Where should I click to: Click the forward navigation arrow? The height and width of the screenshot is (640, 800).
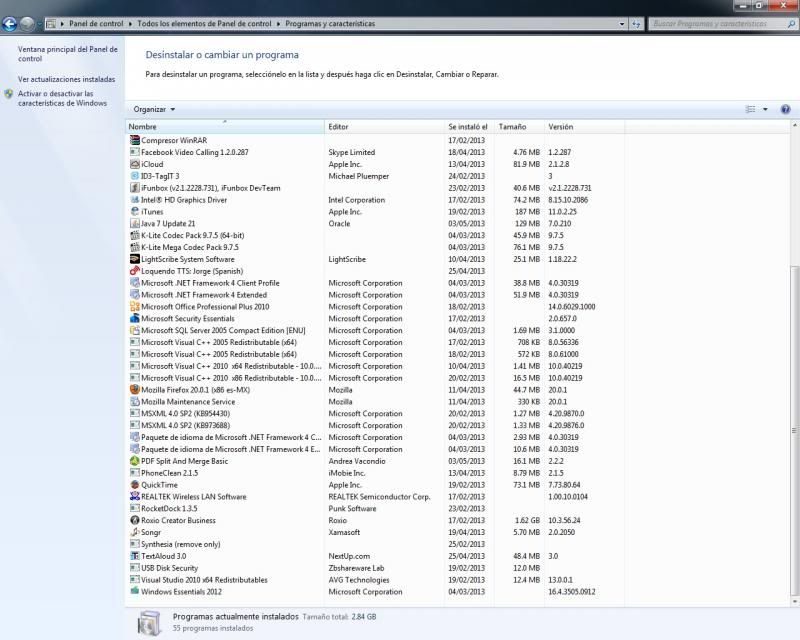coord(27,23)
